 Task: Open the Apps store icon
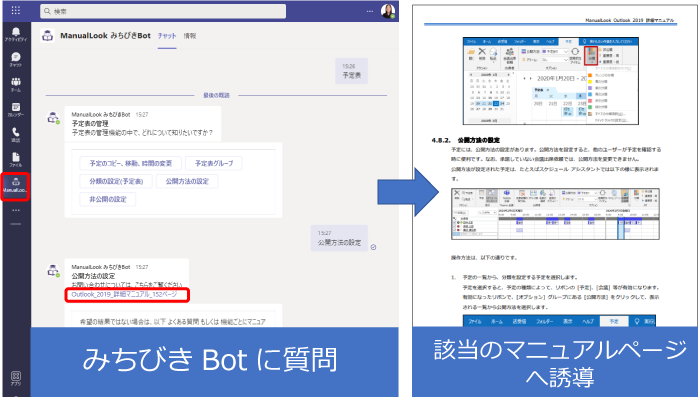(16, 378)
